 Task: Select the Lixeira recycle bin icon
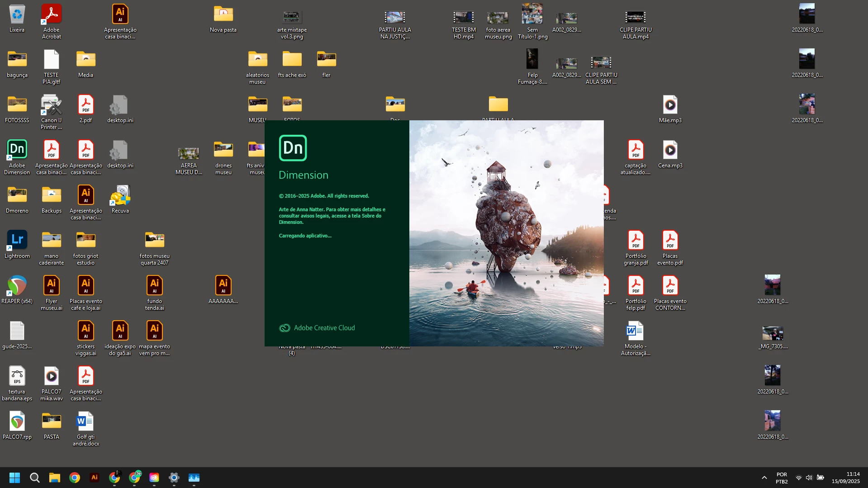[17, 19]
